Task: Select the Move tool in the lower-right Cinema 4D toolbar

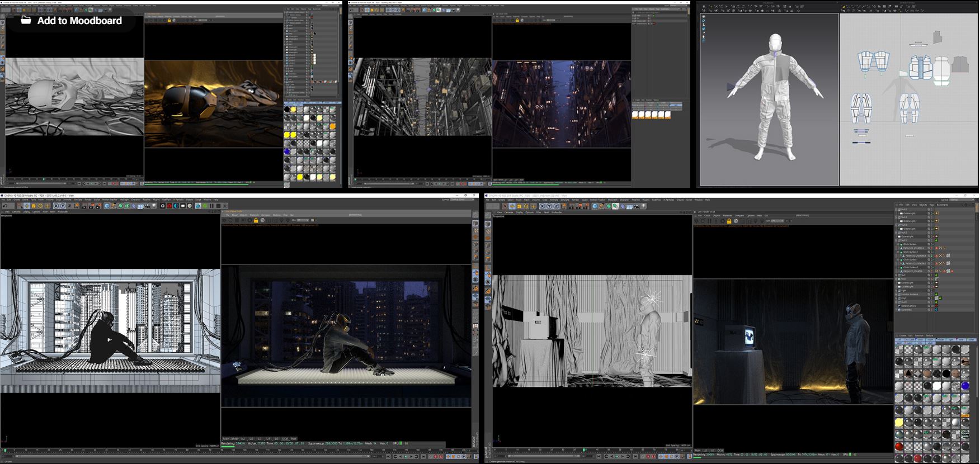Action: click(x=512, y=206)
